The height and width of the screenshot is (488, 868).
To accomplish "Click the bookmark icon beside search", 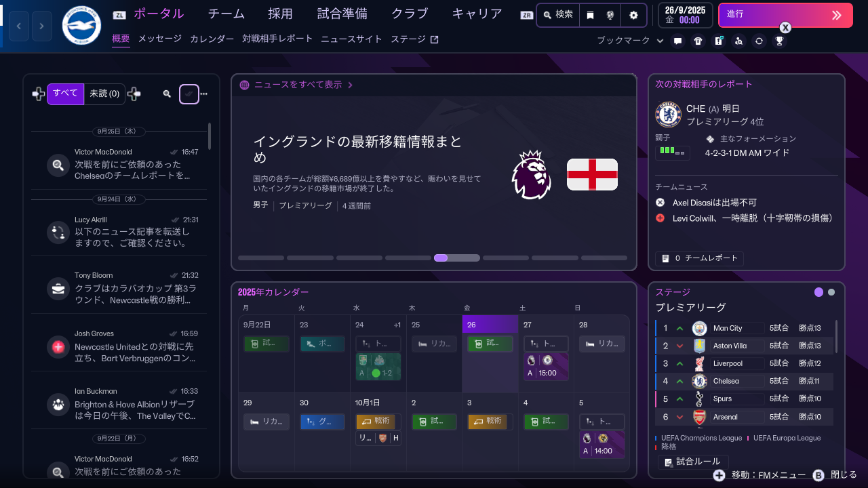I will 591,15.
